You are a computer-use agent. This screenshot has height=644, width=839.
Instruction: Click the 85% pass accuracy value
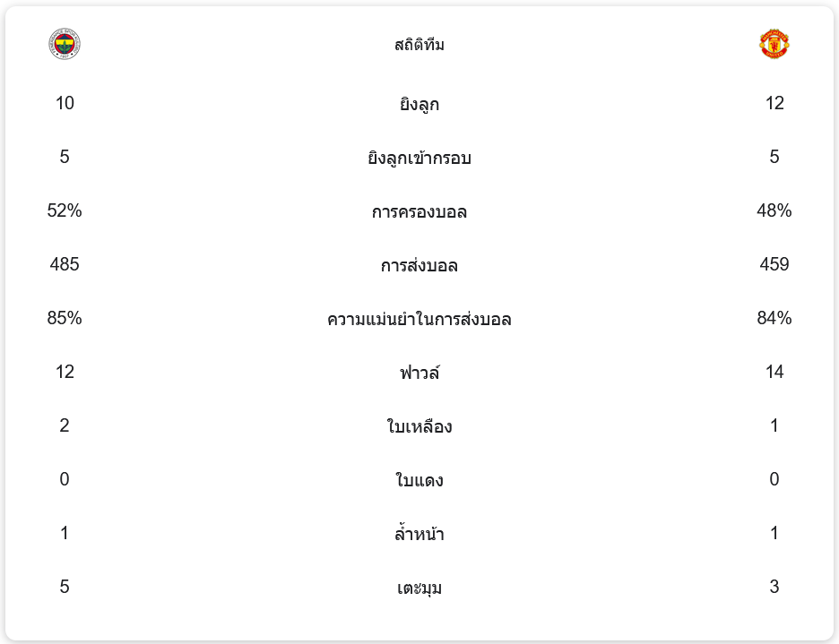point(65,318)
